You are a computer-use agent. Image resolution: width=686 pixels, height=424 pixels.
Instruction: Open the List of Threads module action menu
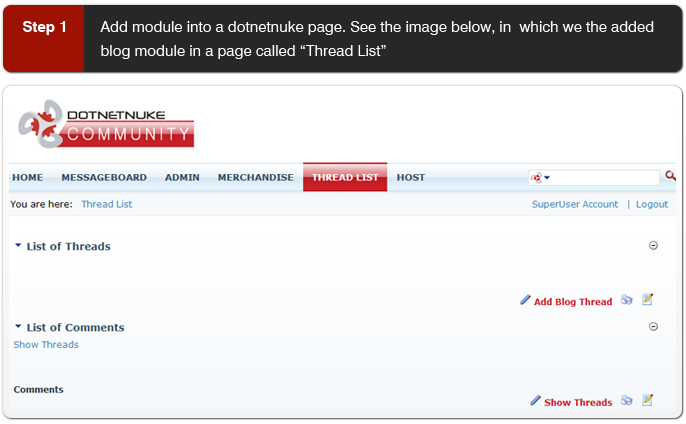click(x=18, y=245)
